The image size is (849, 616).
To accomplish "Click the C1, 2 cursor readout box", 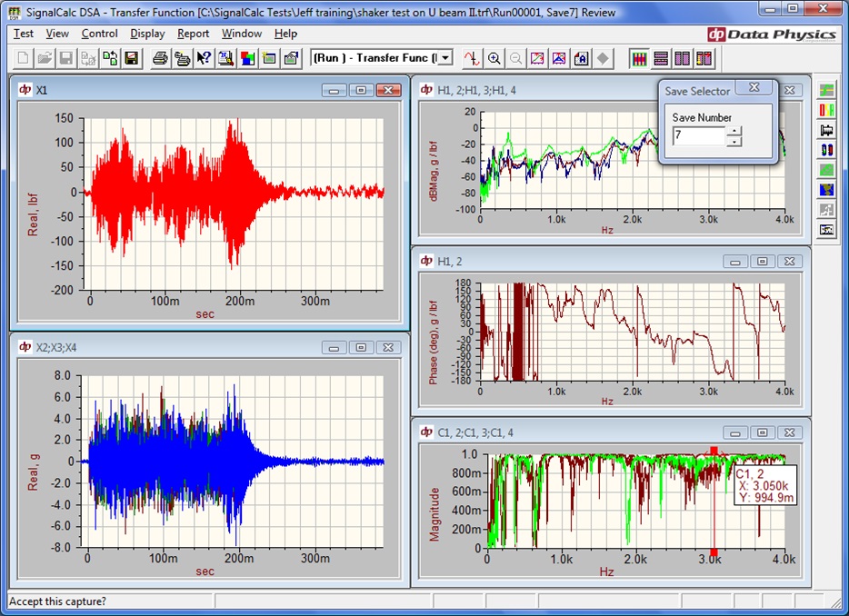I will click(764, 485).
